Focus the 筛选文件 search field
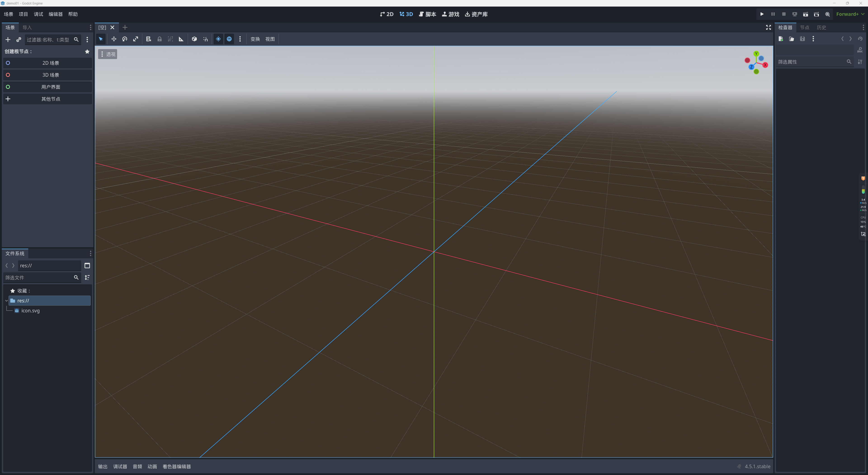The height and width of the screenshot is (475, 868). coord(38,278)
